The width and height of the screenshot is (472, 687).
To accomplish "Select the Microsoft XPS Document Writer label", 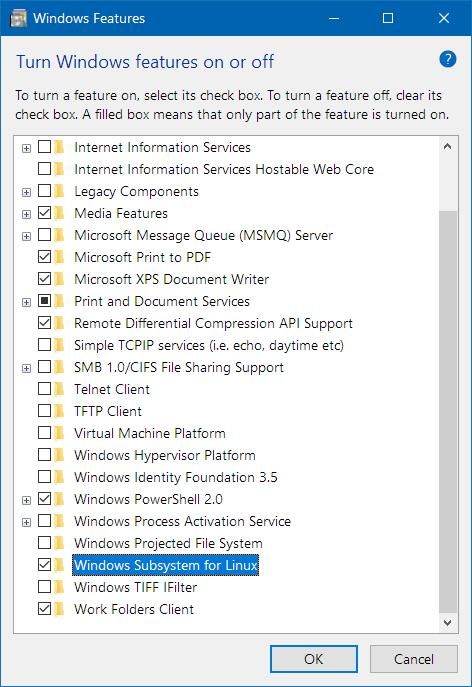I will 171,279.
